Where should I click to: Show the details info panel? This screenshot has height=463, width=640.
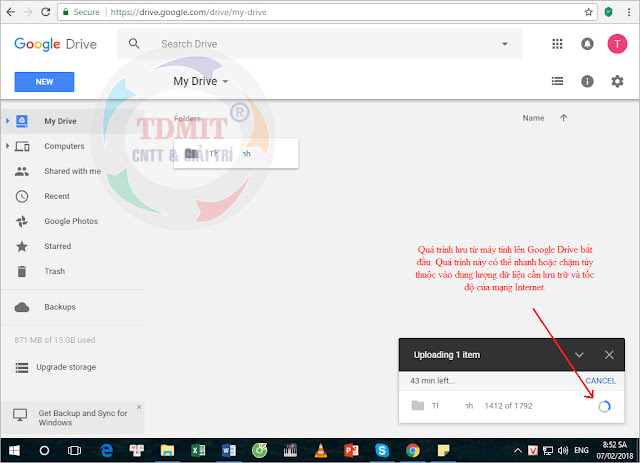coord(587,81)
